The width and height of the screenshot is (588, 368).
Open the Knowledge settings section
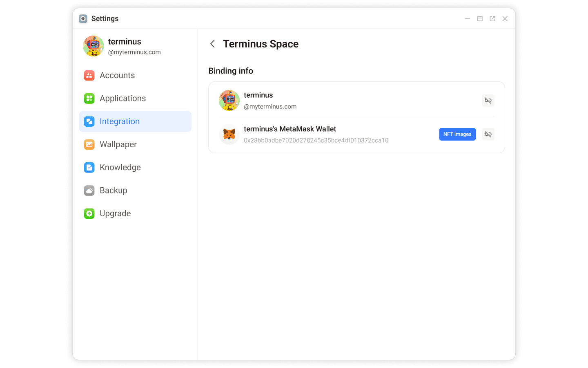(135, 167)
